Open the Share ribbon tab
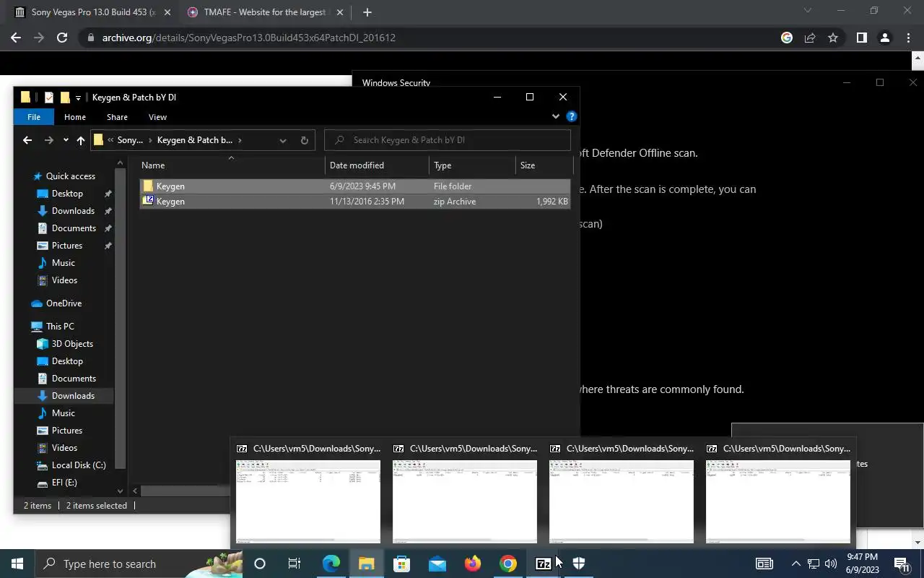This screenshot has width=924, height=578. click(x=117, y=116)
